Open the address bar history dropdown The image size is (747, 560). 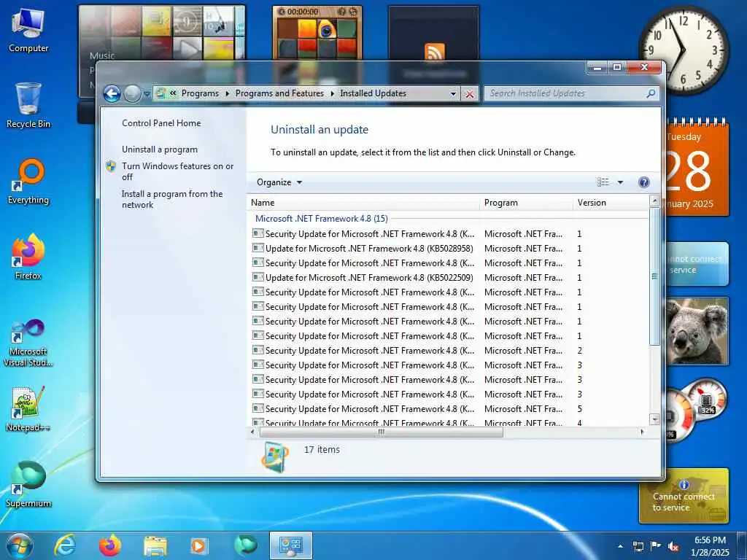click(453, 94)
